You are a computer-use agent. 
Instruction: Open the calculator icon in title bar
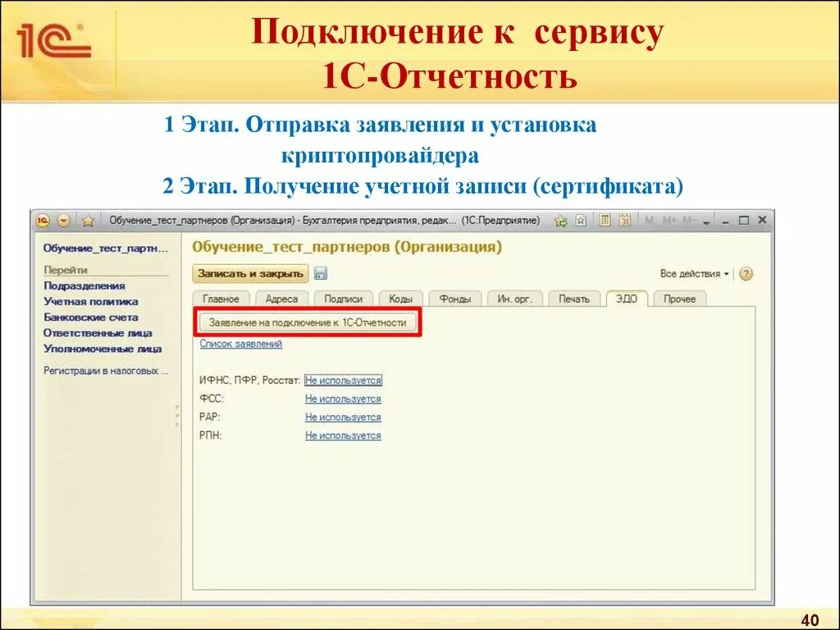605,220
